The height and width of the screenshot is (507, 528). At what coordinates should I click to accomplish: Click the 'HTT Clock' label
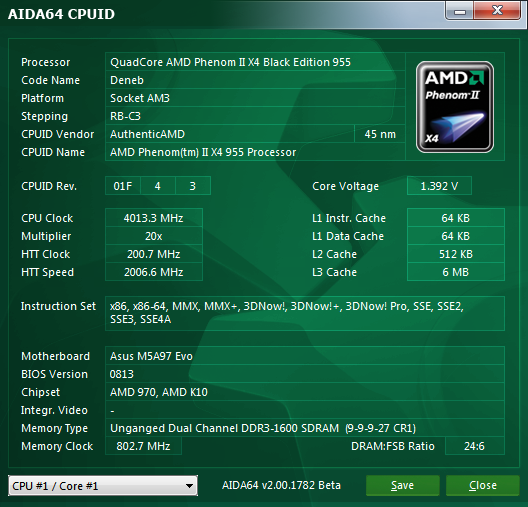pyautogui.click(x=45, y=254)
